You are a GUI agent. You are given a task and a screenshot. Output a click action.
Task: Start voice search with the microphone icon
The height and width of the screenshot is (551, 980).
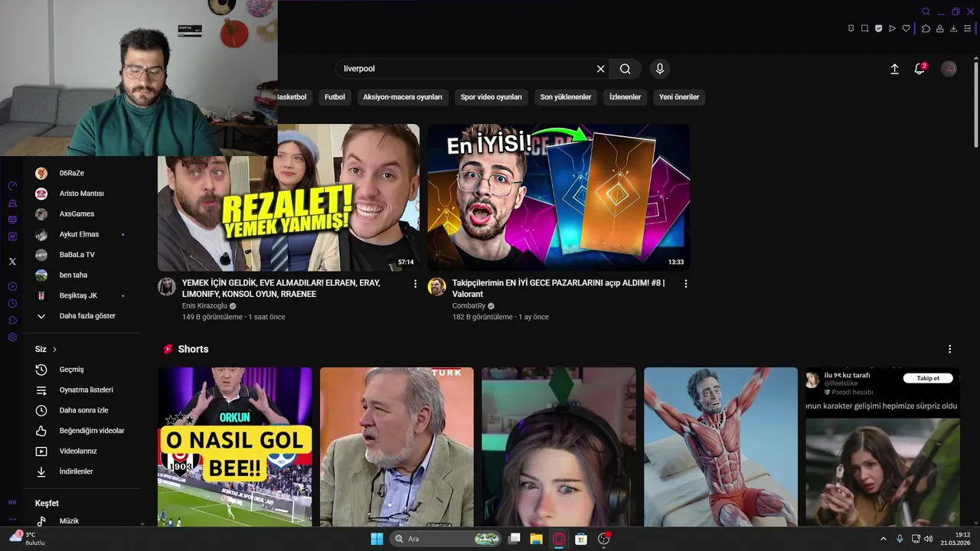tap(659, 69)
